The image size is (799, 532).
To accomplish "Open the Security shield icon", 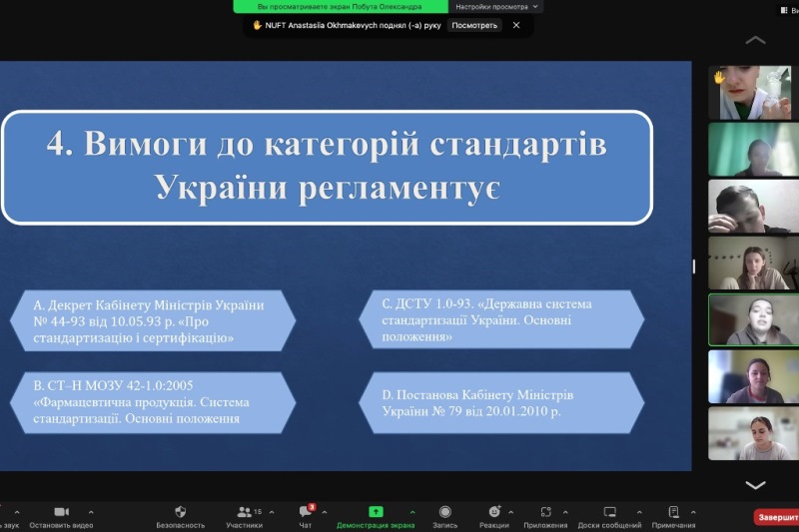I will click(x=180, y=512).
